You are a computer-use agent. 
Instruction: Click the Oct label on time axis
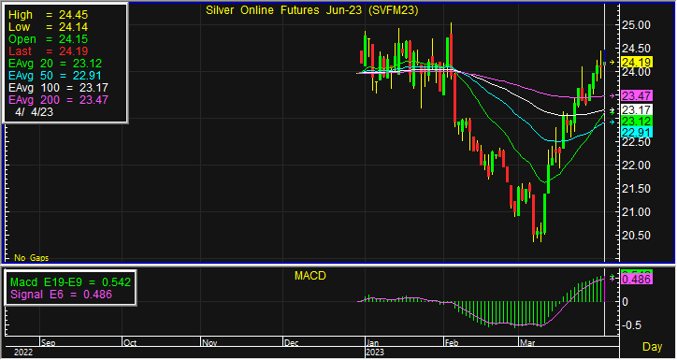130,343
